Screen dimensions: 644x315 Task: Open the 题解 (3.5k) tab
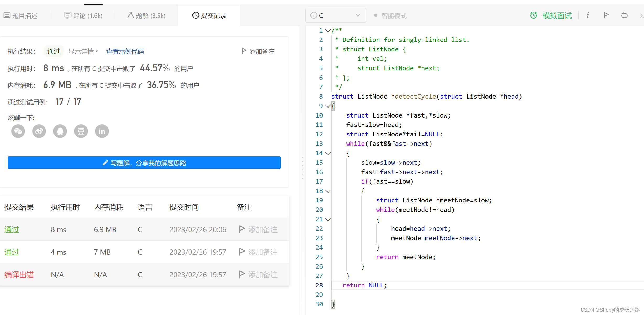click(x=147, y=16)
